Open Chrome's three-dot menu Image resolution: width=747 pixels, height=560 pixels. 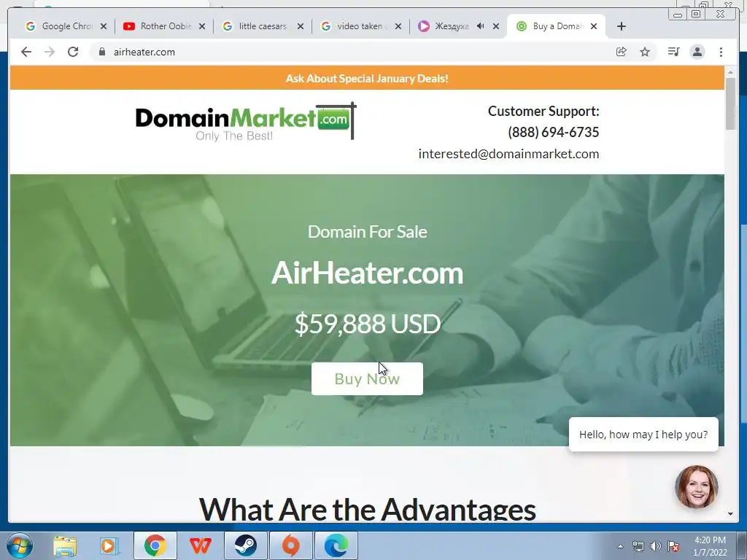point(721,52)
